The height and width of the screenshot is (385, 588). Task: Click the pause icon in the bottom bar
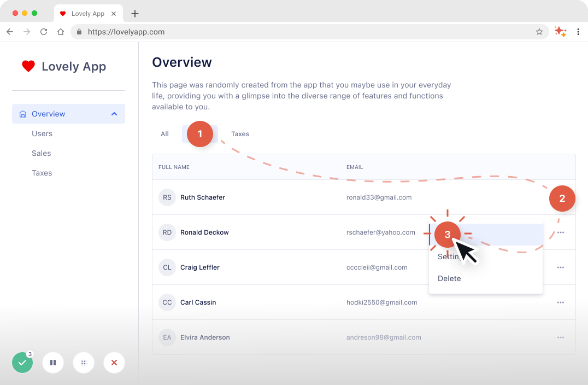[53, 363]
